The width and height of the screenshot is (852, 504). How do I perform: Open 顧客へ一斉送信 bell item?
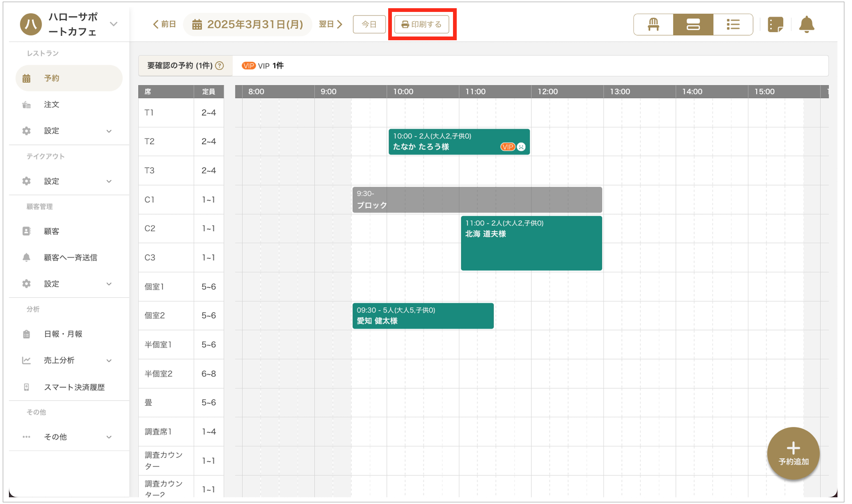point(70,258)
